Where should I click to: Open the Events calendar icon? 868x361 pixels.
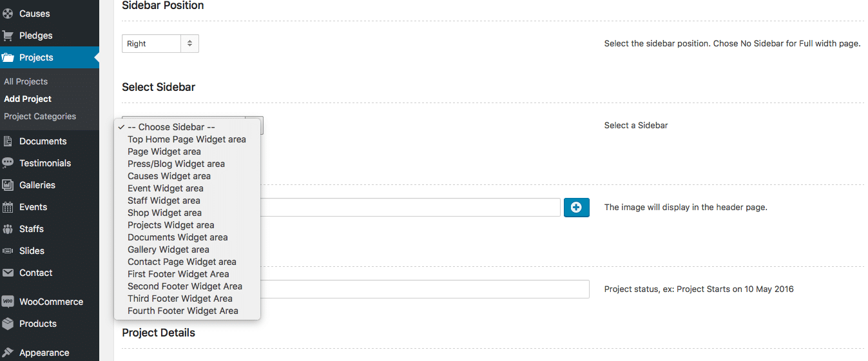click(x=8, y=207)
